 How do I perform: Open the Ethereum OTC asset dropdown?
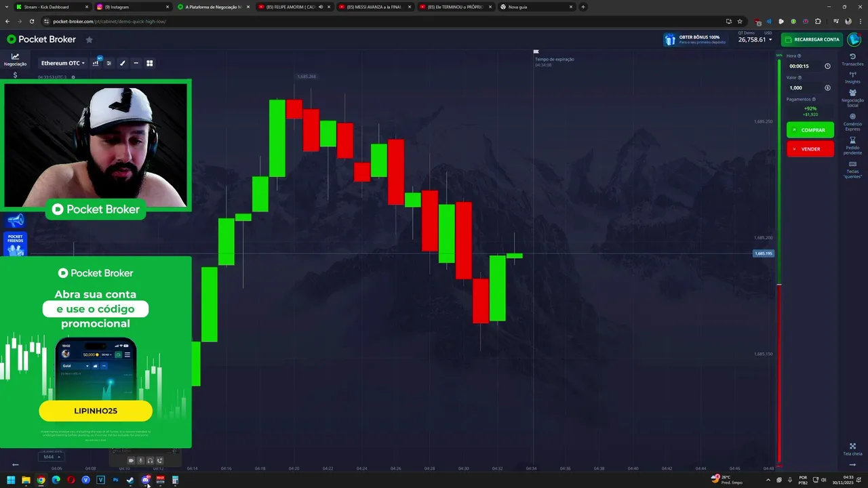tap(63, 63)
